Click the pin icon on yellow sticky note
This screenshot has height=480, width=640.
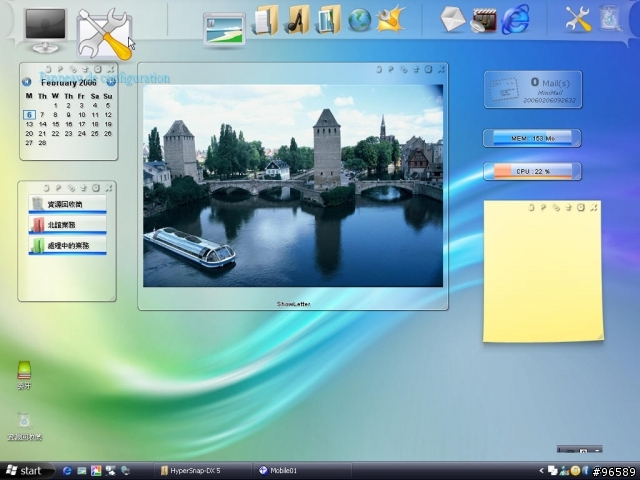[543, 208]
